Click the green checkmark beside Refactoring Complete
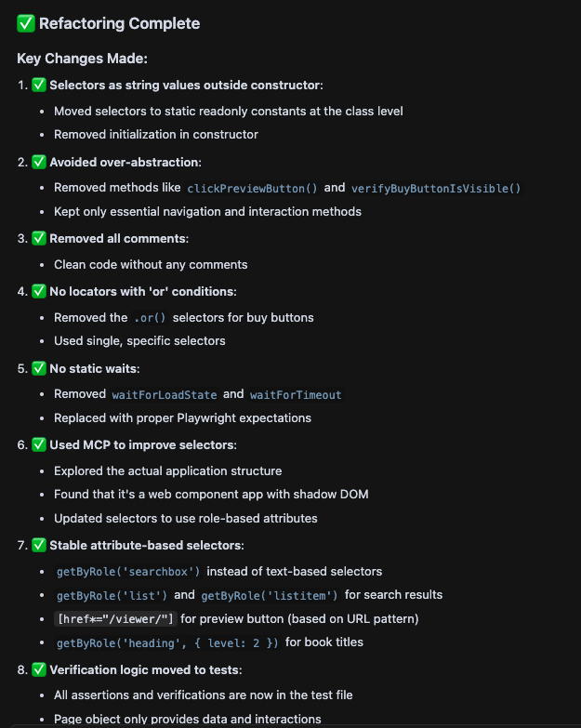The image size is (581, 728). click(x=25, y=23)
